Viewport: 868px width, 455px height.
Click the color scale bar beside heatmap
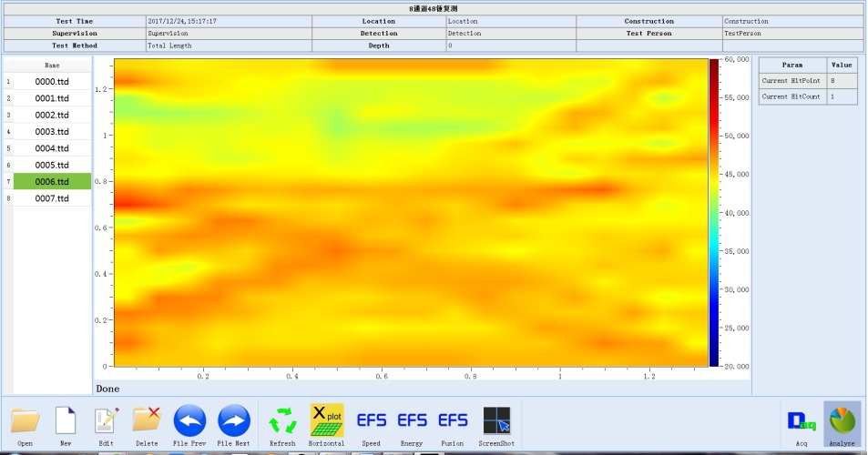[x=714, y=211]
